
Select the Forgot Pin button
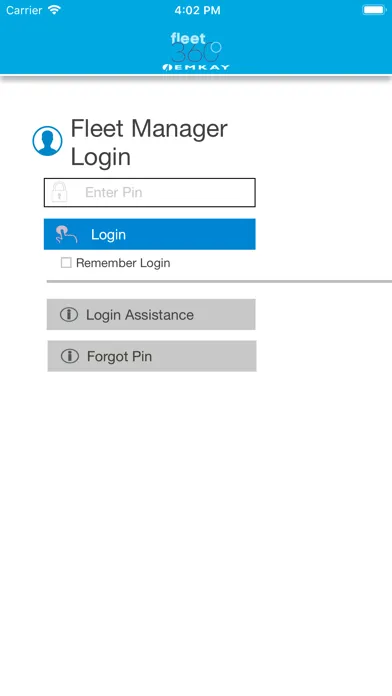point(152,356)
